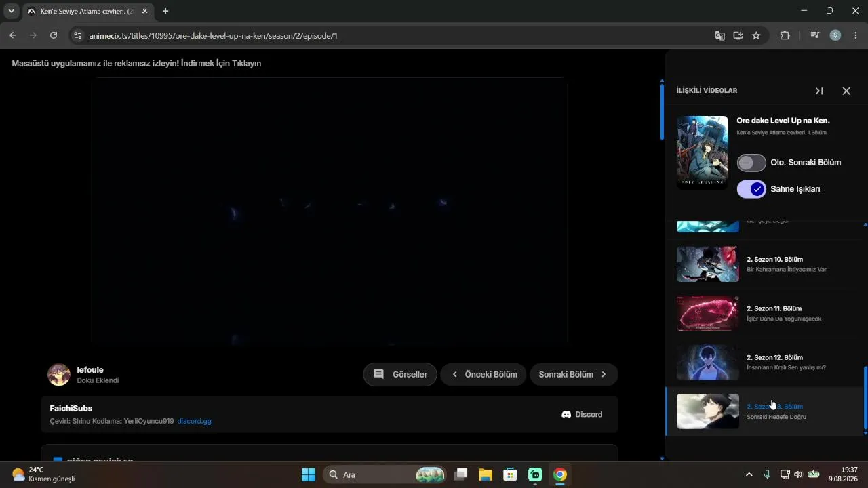Open Chrome icon in taskbar
The image size is (868, 488).
tap(559, 474)
